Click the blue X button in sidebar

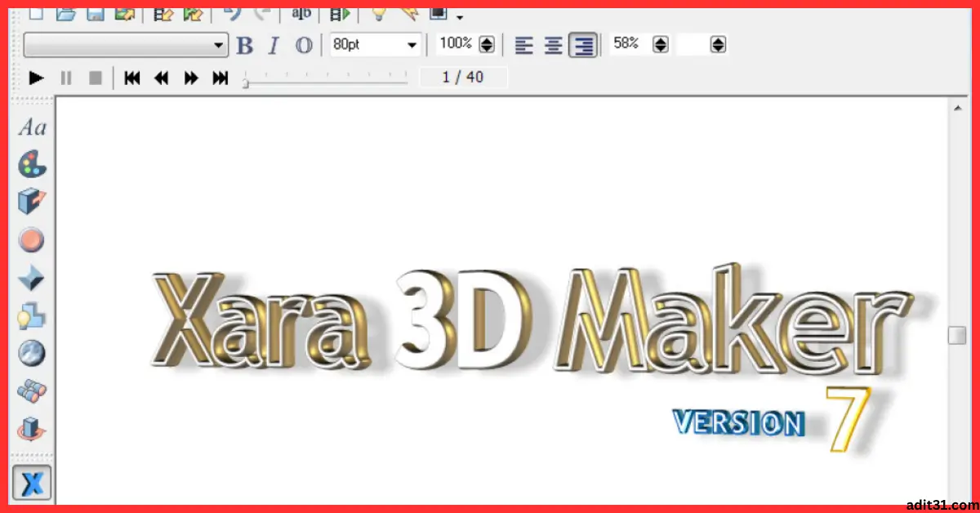pyautogui.click(x=33, y=484)
